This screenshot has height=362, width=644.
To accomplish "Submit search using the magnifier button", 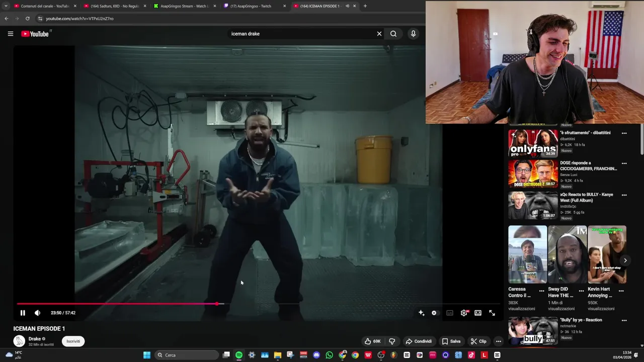I will 393,34.
